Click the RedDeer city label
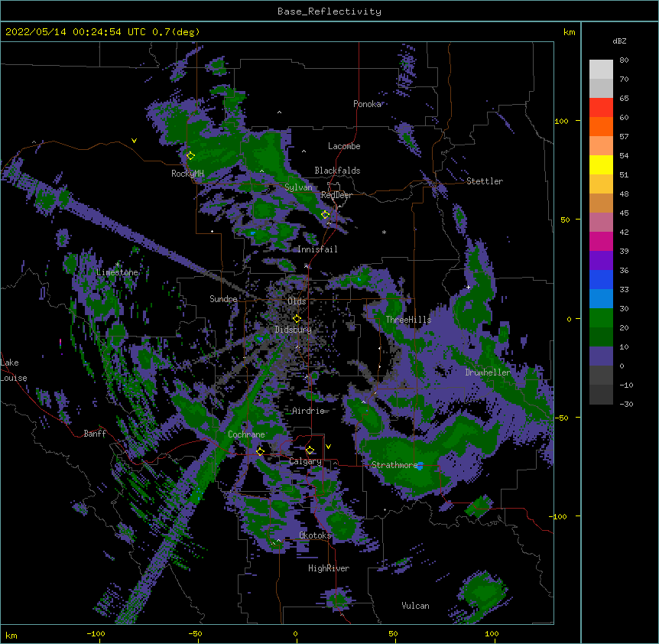This screenshot has width=659, height=644. coord(336,195)
